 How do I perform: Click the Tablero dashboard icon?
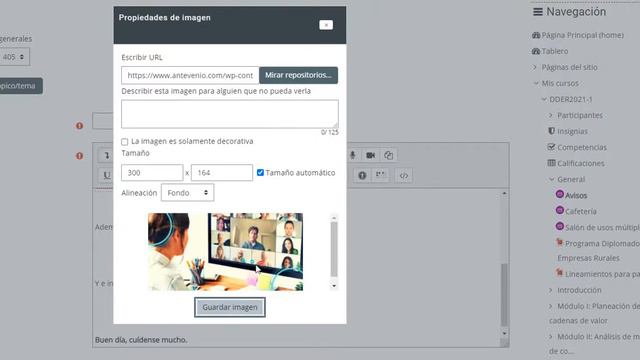(536, 51)
